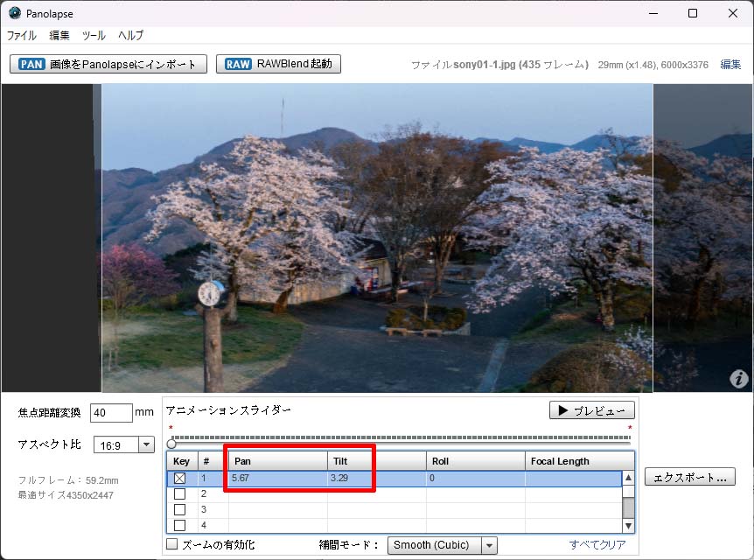Open the アスペクト比 16:9 dropdown
Image resolution: width=754 pixels, height=560 pixels.
tap(123, 444)
